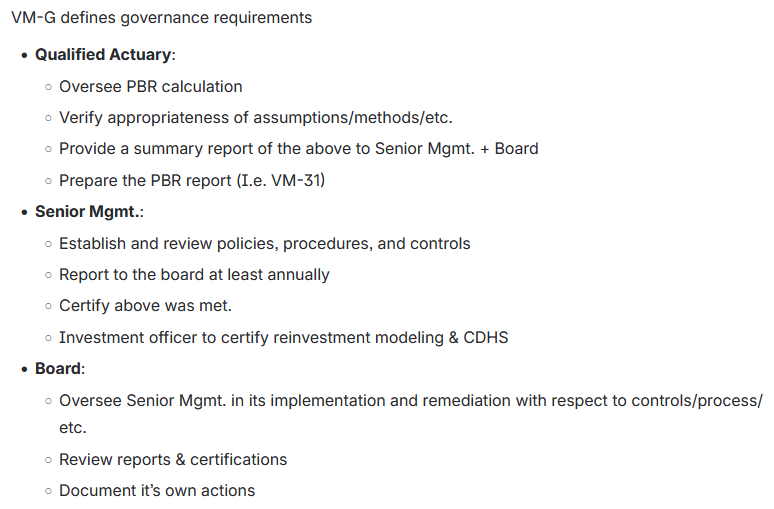The height and width of the screenshot is (509, 774).
Task: Click the bold 'Senior Mgmt.:' heading
Action: pos(87,211)
